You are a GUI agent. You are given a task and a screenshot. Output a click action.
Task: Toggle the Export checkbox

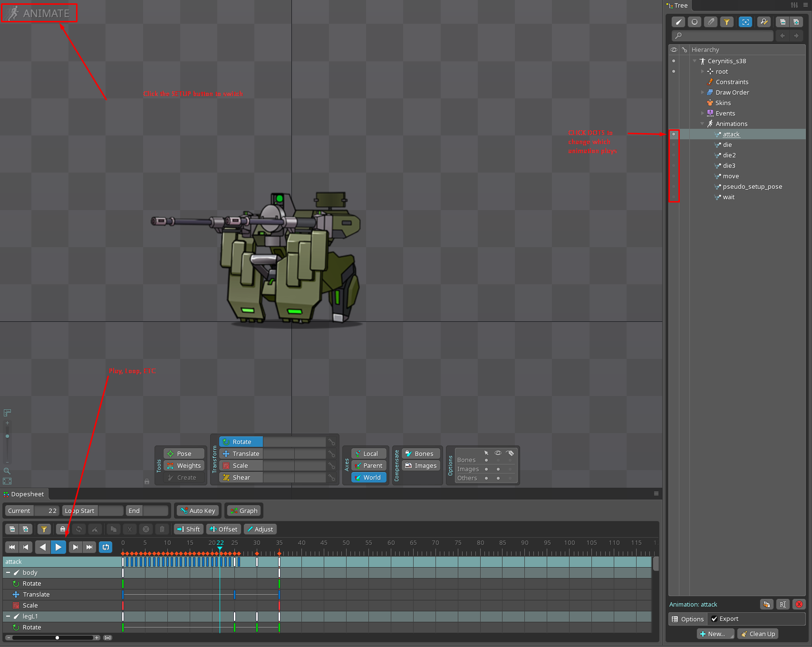tap(714, 618)
